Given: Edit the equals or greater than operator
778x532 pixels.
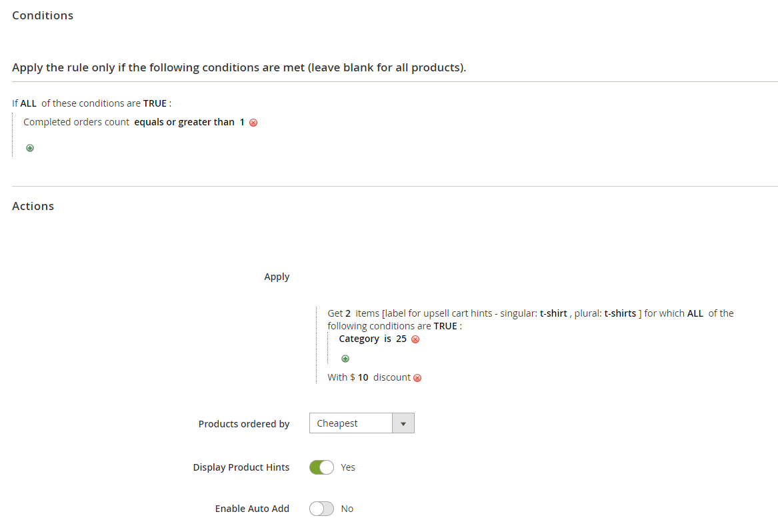Looking at the screenshot, I should click(x=184, y=122).
